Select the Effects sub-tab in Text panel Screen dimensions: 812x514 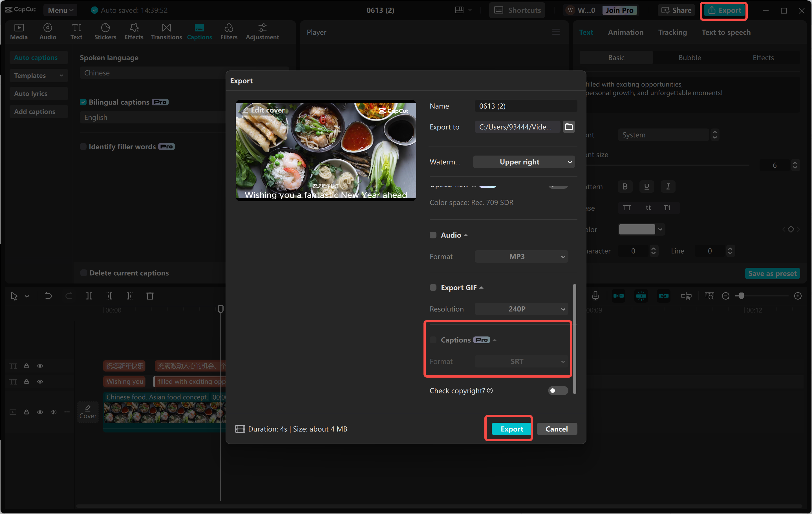763,58
